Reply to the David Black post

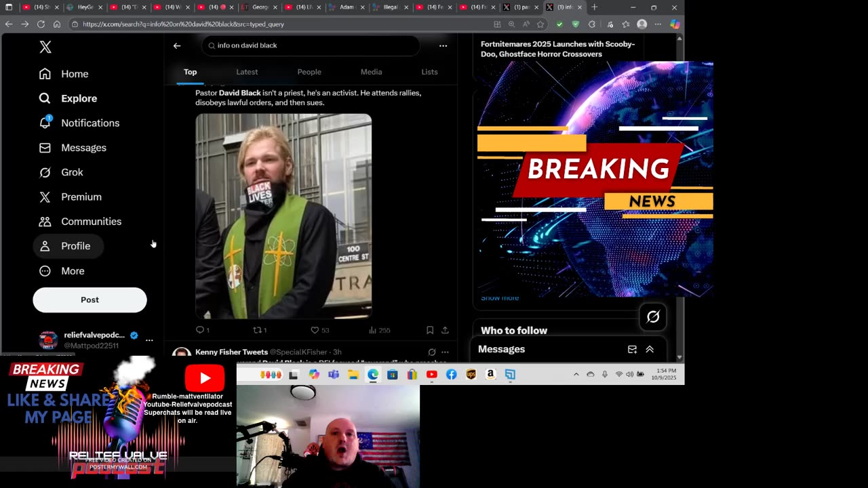click(202, 330)
